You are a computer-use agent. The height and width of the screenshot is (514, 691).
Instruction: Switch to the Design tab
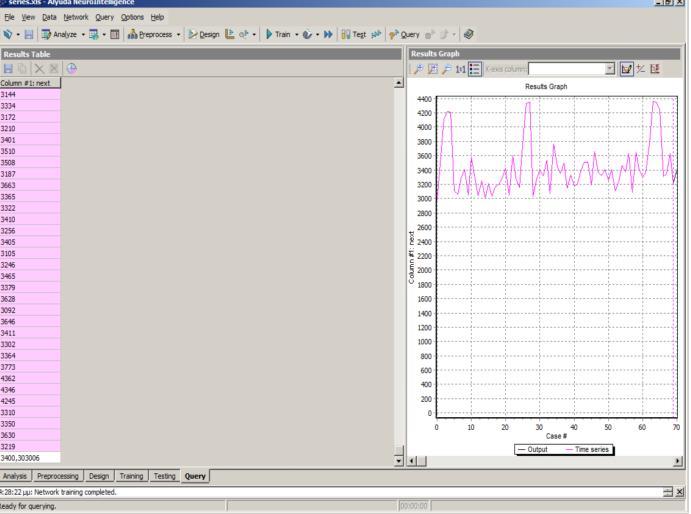pyautogui.click(x=99, y=476)
